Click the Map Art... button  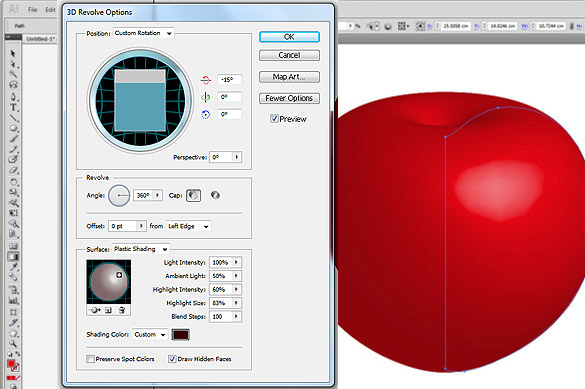[289, 77]
